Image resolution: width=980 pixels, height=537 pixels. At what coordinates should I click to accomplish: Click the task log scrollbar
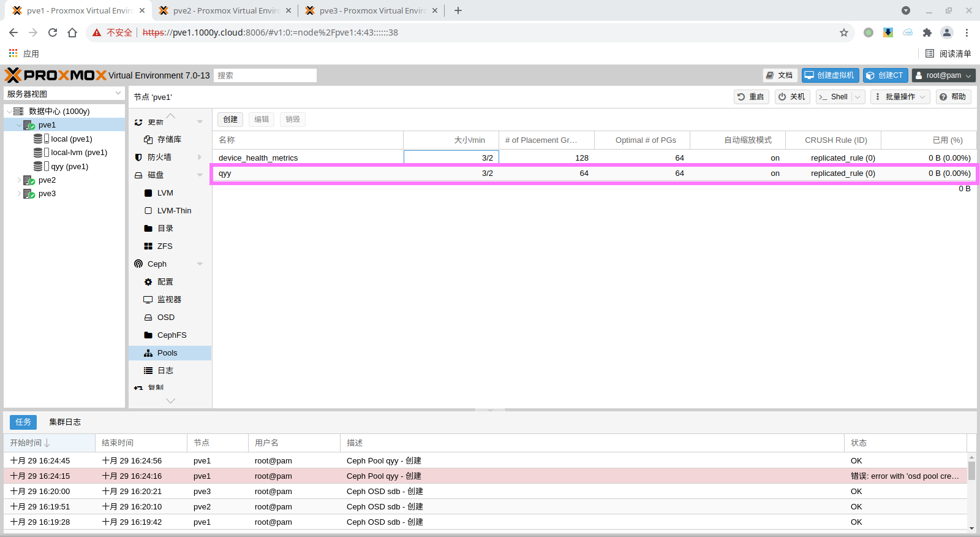[x=971, y=471]
